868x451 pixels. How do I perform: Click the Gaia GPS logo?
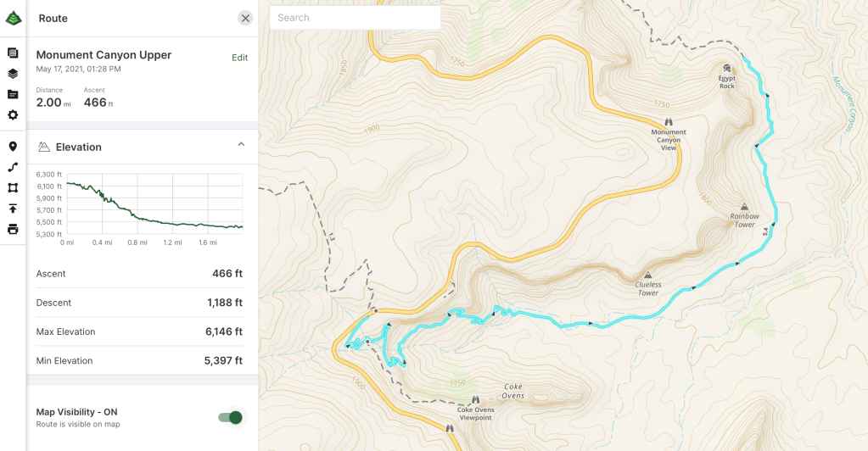13,18
